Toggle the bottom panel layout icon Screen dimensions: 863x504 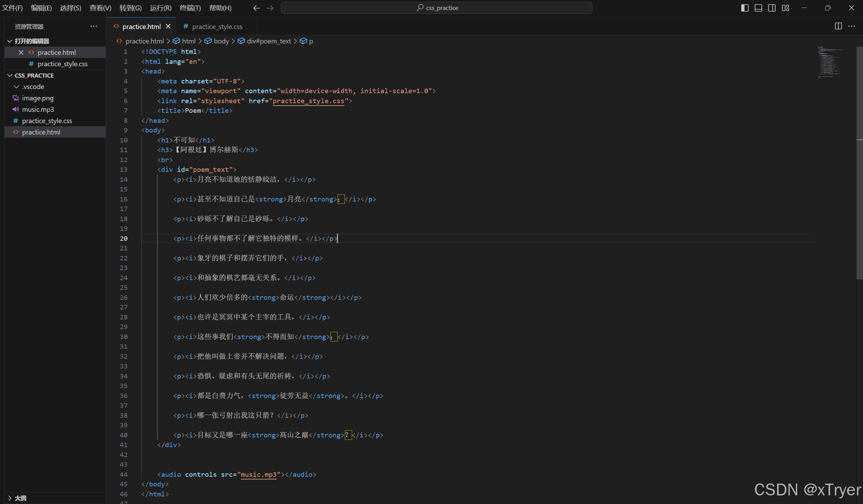758,8
